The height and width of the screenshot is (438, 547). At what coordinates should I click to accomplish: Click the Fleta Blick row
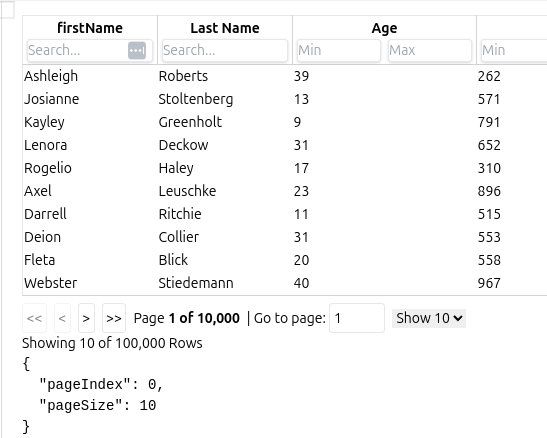[285, 260]
